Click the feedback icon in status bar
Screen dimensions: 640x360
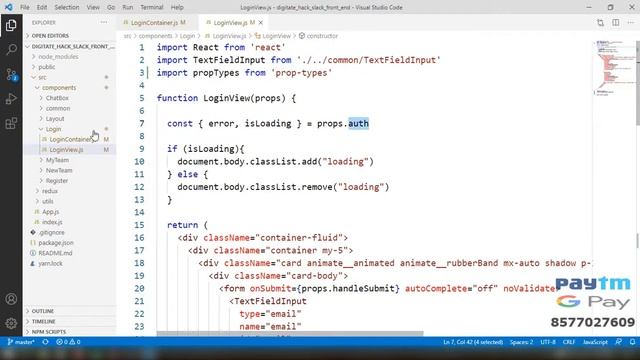point(619,342)
